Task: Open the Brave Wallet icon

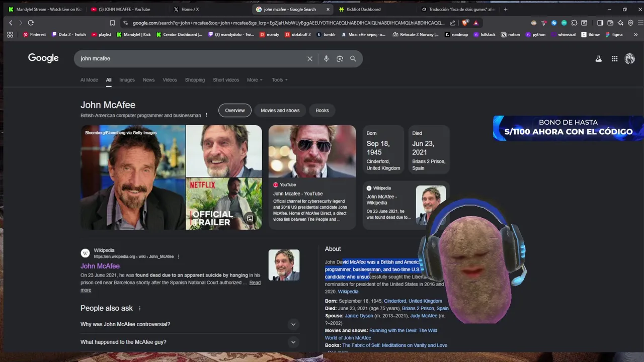Action: click(610, 23)
